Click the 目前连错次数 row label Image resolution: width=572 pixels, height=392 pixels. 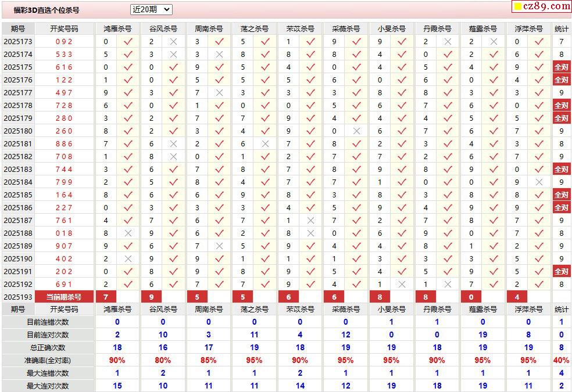pos(48,322)
